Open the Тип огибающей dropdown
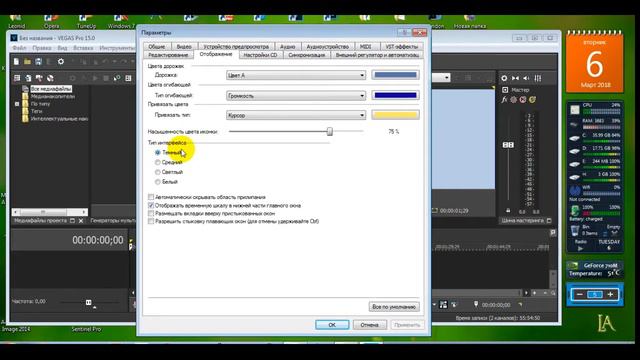The height and width of the screenshot is (360, 640). [296, 96]
